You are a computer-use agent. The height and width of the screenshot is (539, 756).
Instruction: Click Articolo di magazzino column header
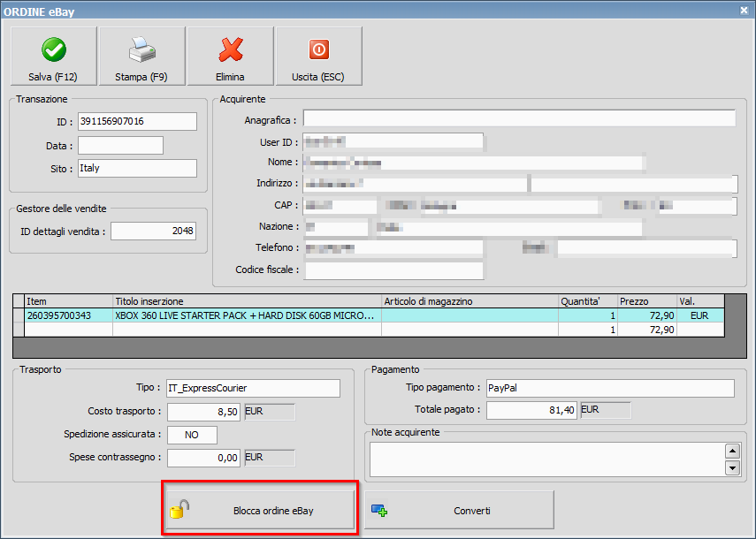pyautogui.click(x=470, y=301)
